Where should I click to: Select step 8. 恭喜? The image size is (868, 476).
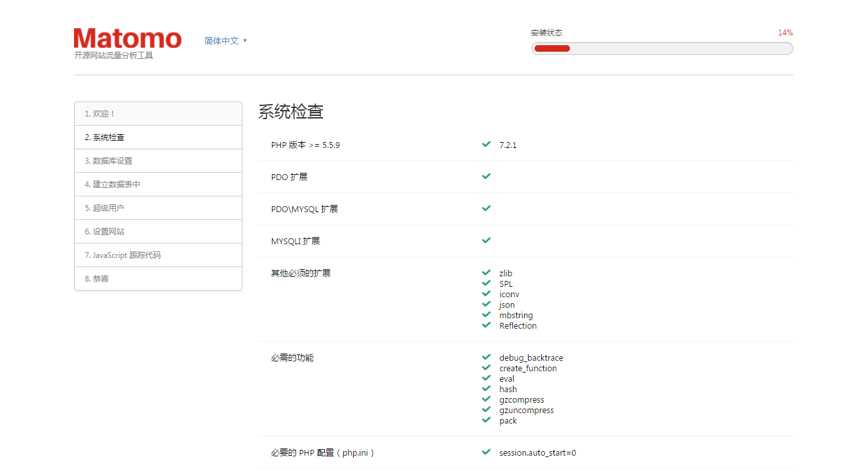(158, 279)
